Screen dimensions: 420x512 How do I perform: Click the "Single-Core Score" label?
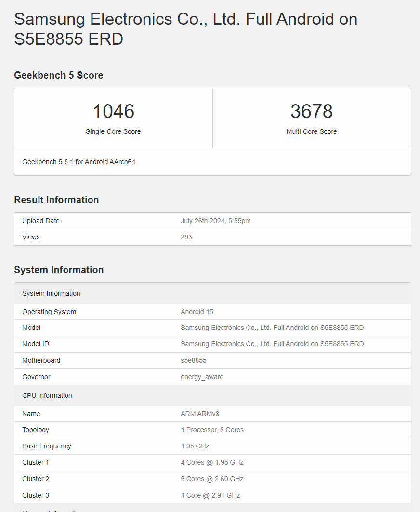click(x=113, y=131)
